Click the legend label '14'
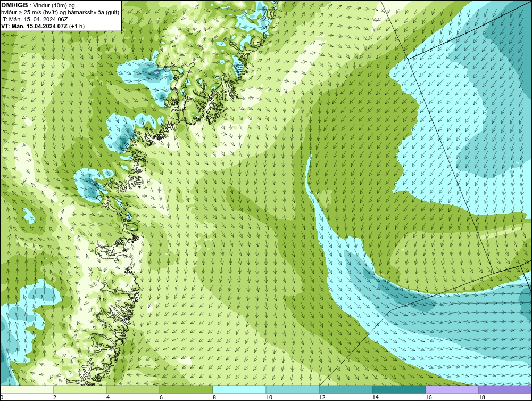The height and width of the screenshot is (401, 532). (375, 397)
